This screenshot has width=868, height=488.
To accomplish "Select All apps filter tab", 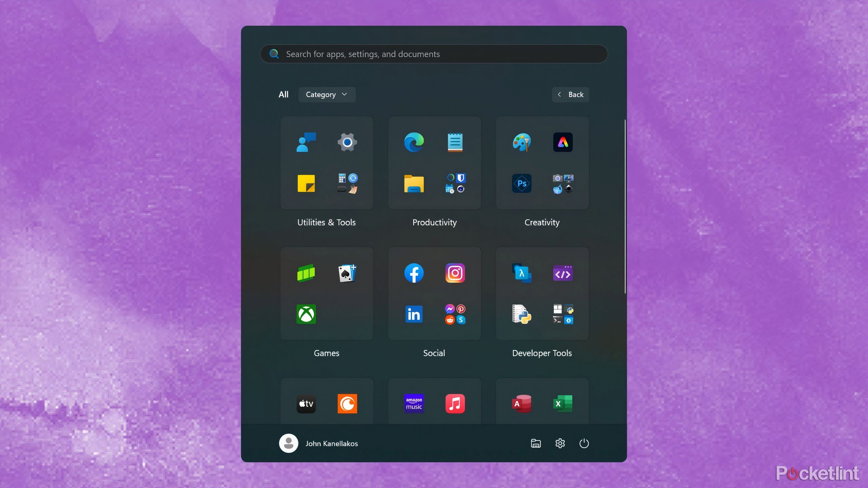I will [x=283, y=94].
